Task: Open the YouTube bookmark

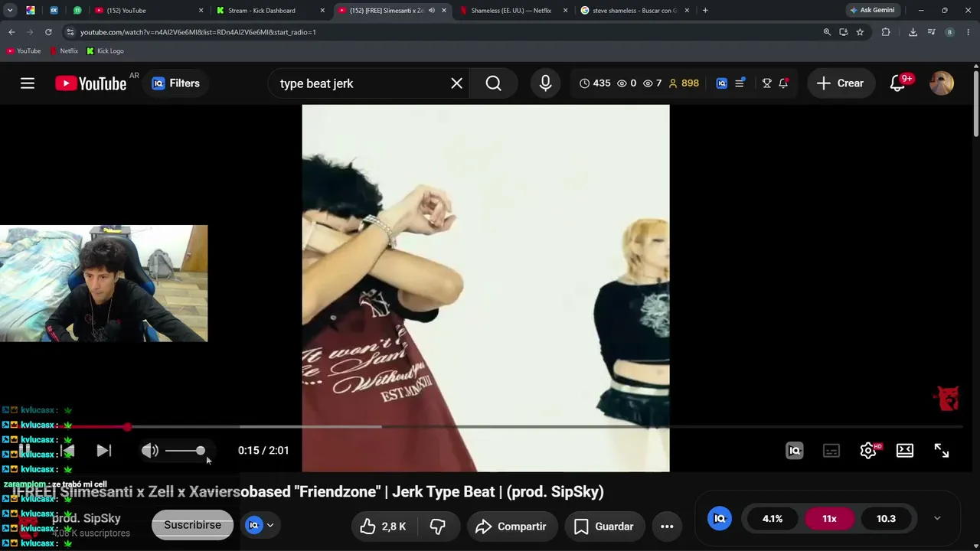Action: point(24,51)
